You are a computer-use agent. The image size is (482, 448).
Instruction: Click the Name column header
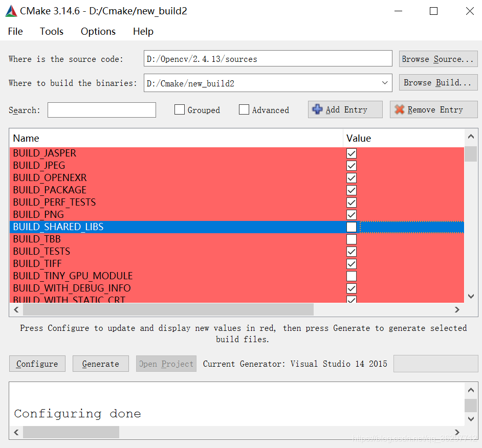point(176,138)
